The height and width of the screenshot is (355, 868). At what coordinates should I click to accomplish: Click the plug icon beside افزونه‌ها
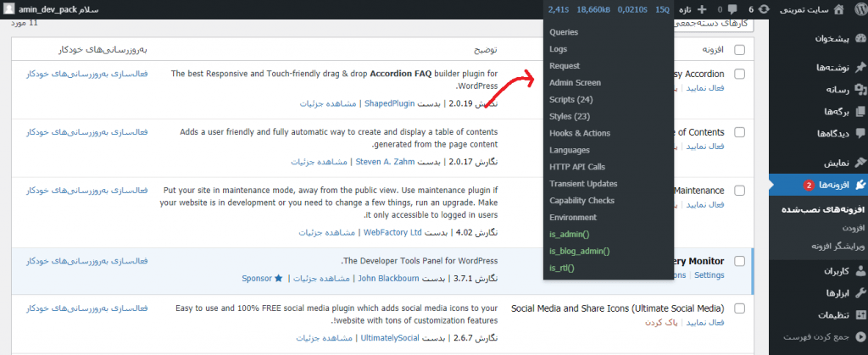coord(860,185)
